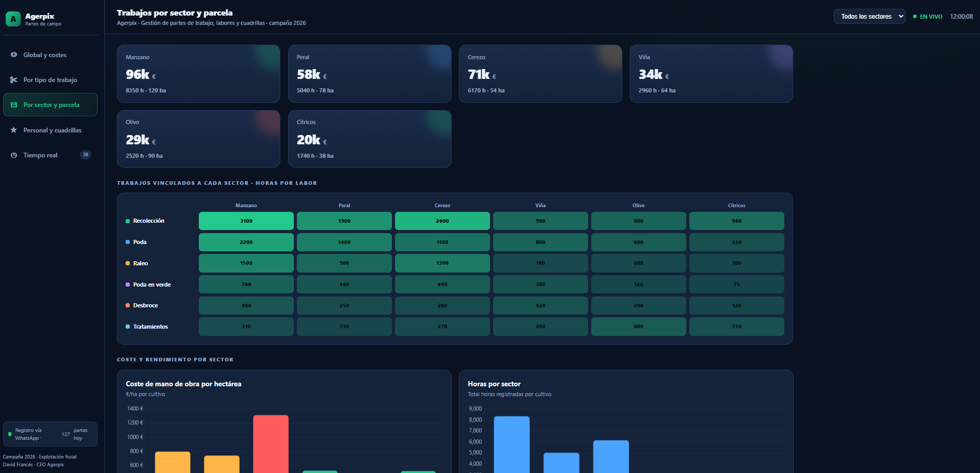The width and height of the screenshot is (980, 473).
Task: Click Poda Olivo cell 600
Action: coord(638,242)
